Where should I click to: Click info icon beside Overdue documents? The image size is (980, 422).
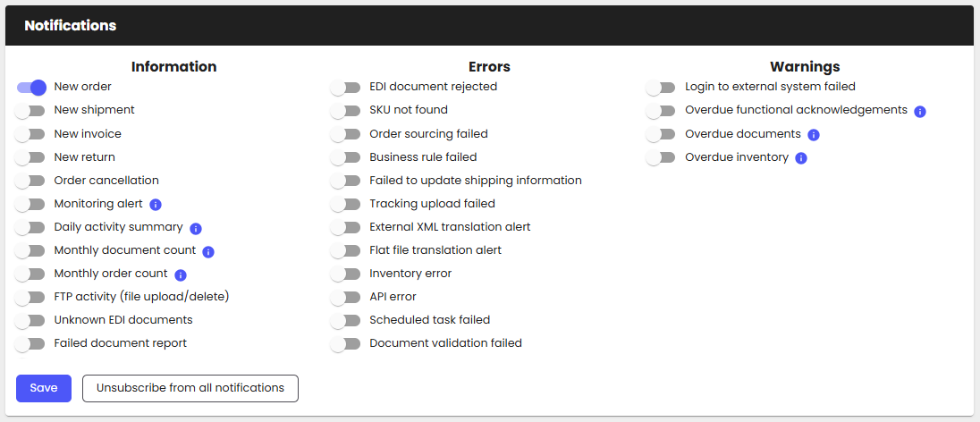(x=814, y=135)
